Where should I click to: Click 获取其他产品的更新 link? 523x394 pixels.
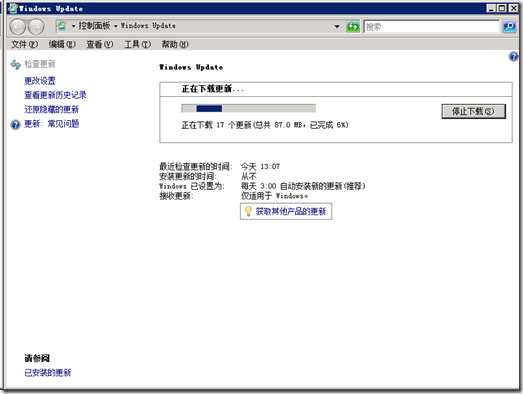[291, 211]
